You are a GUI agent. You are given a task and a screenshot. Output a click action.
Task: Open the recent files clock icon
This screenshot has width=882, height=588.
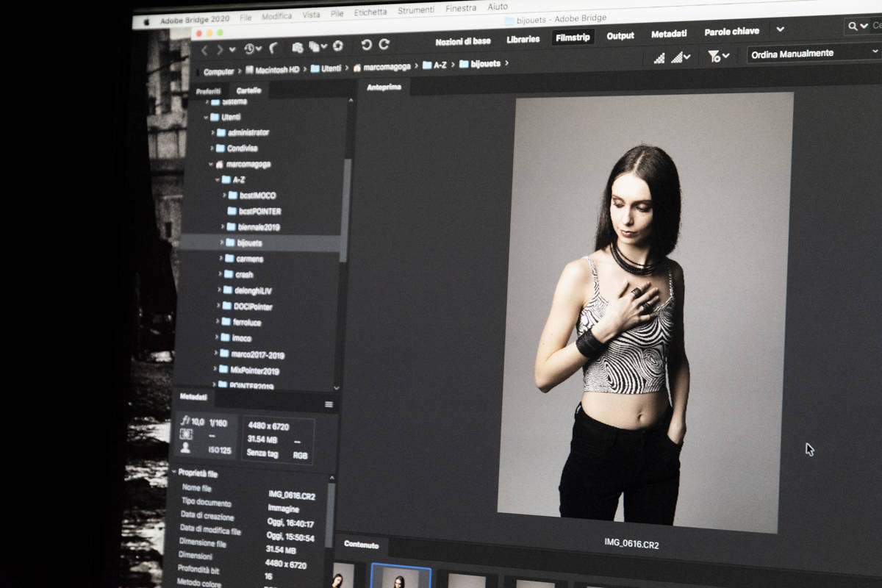(x=249, y=49)
